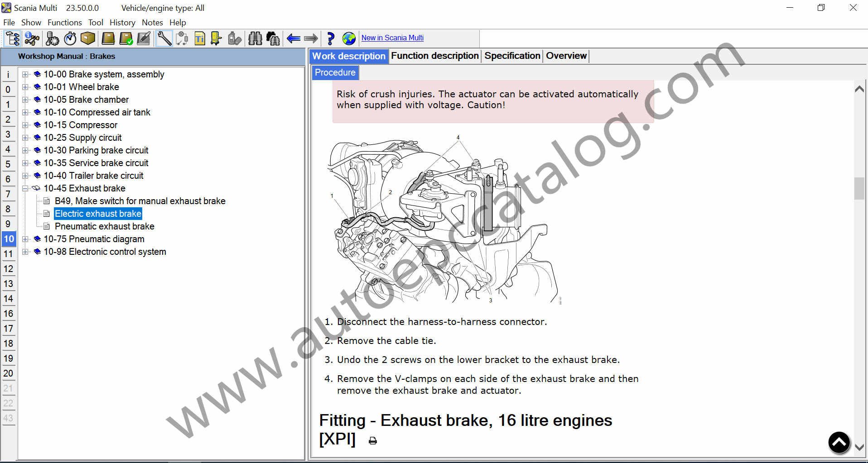Open Pneumatic exhaust brake document
868x463 pixels.
[105, 226]
